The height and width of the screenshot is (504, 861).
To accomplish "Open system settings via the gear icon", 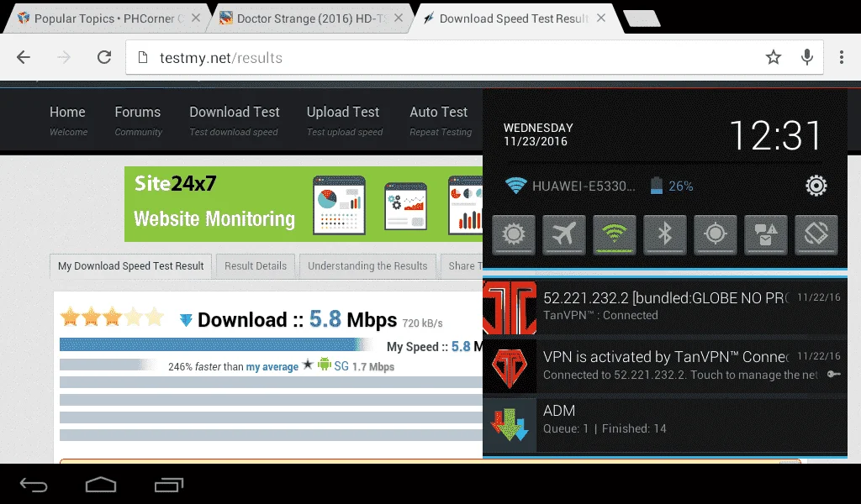I will (x=816, y=186).
